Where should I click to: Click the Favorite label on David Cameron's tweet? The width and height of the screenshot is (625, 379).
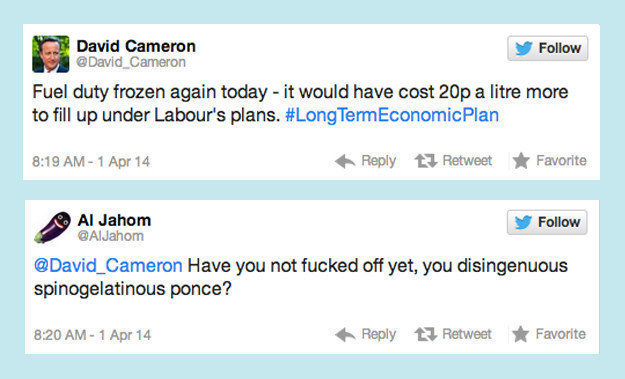coord(561,161)
